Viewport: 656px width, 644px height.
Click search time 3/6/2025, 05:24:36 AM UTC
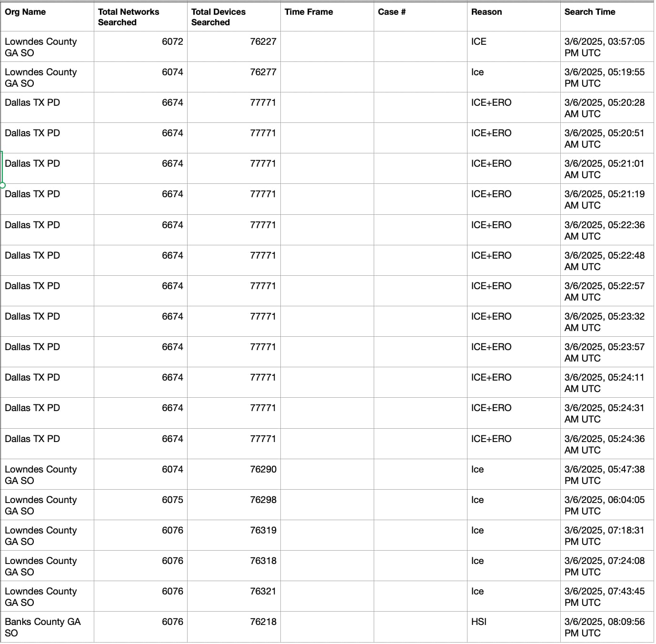pos(607,444)
